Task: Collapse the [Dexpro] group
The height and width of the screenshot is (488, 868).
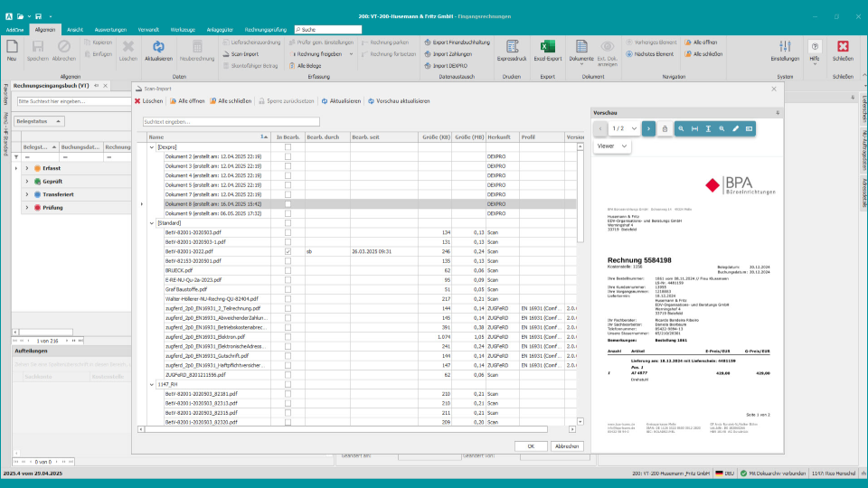Action: (152, 146)
